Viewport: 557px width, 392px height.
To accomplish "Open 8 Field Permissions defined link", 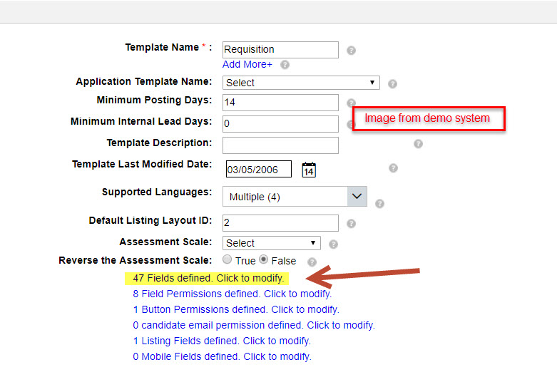I will pyautogui.click(x=232, y=294).
